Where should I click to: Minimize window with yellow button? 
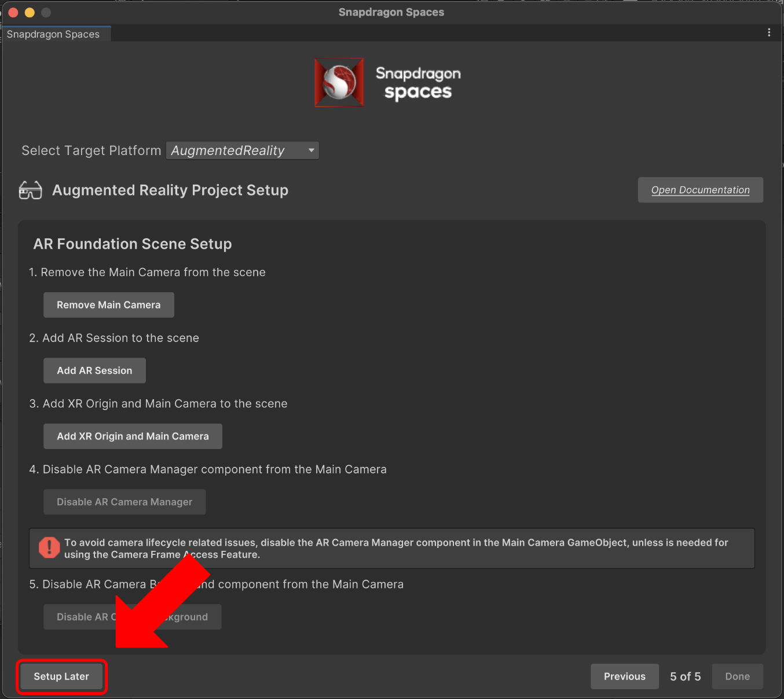30,12
